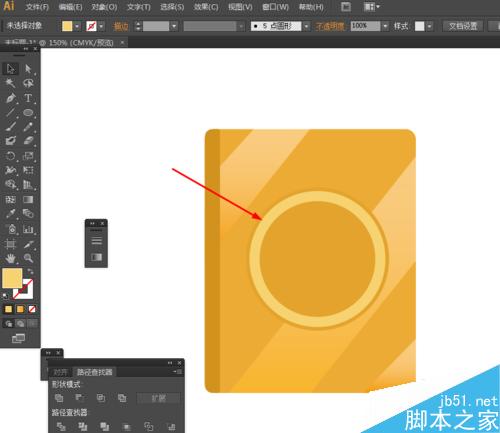The height and width of the screenshot is (433, 500).
Task: Expand the opacity 100% dropdown
Action: point(385,26)
